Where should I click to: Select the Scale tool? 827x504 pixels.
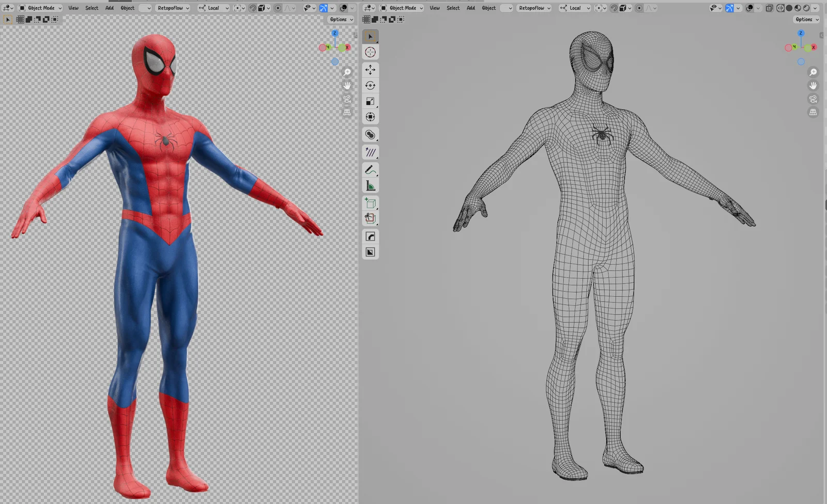pos(370,102)
